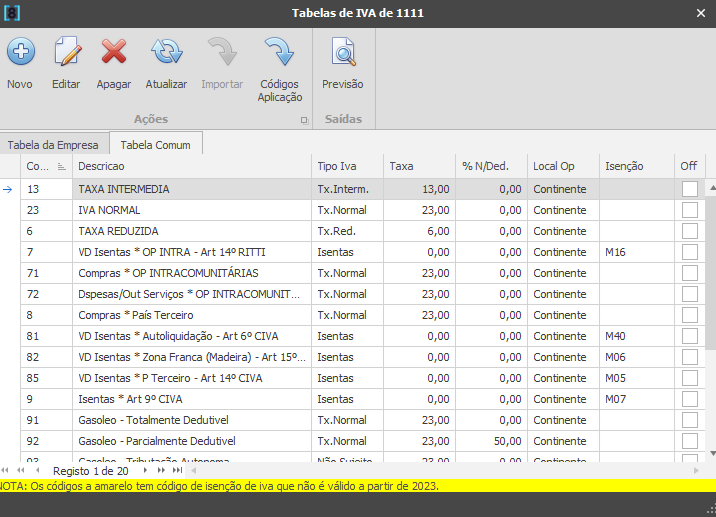Select VD Isentas OP INTRA Art 14º RITTI
Screen dimensions: 716x517
(x=192, y=252)
